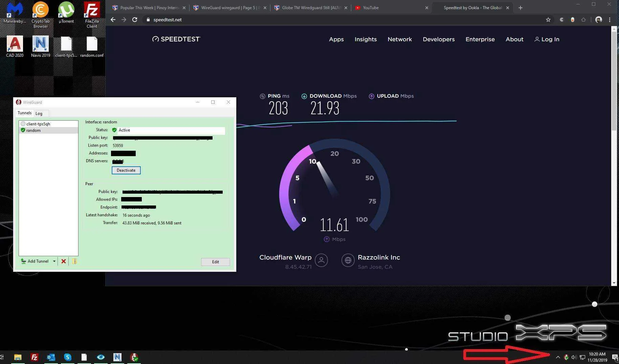Click the Cloudflare Warp ISP user icon
This screenshot has height=364, width=619.
click(x=321, y=260)
